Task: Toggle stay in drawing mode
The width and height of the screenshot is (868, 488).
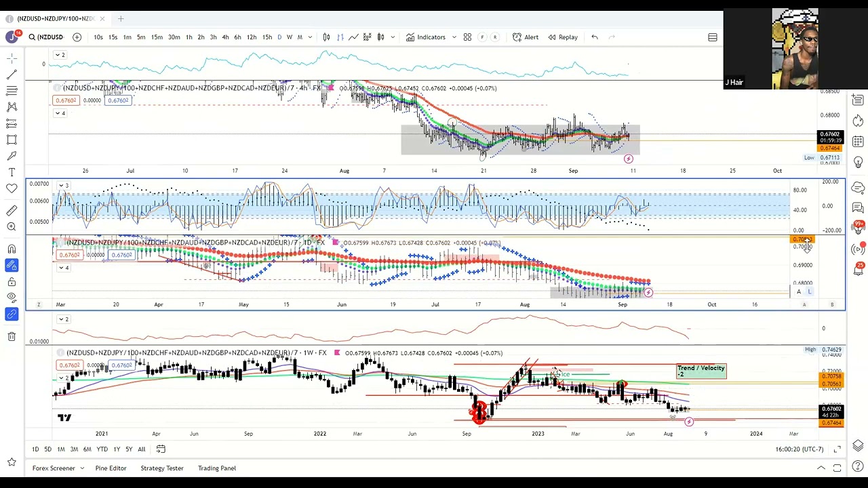Action: point(12,265)
